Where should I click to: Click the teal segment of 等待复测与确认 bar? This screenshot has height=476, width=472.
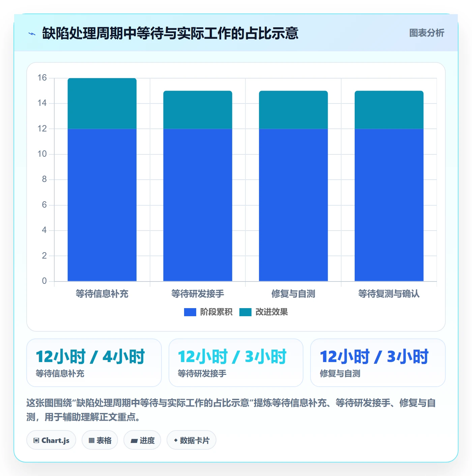pyautogui.click(x=389, y=110)
